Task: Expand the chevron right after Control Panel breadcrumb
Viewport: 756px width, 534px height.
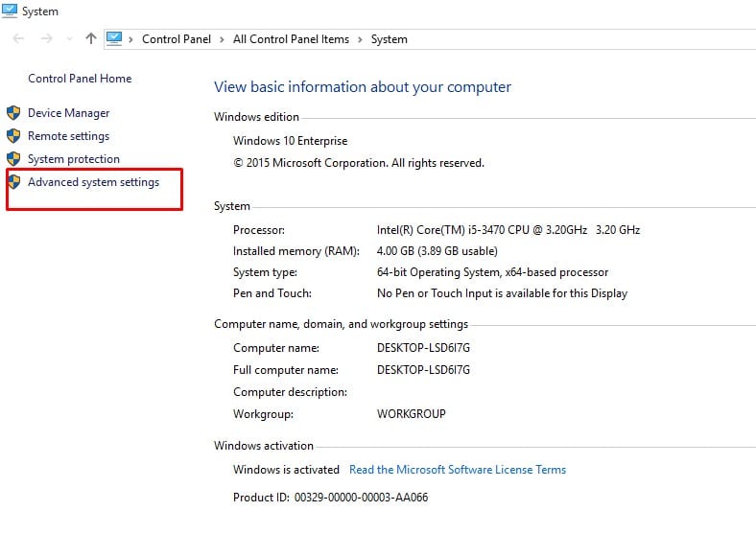Action: coord(224,39)
